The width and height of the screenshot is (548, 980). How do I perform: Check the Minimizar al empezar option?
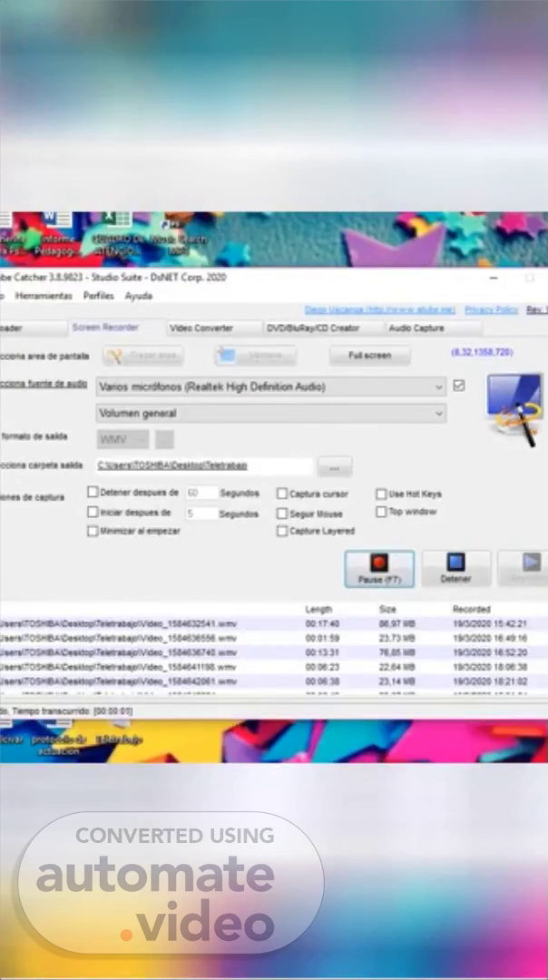coord(93,532)
